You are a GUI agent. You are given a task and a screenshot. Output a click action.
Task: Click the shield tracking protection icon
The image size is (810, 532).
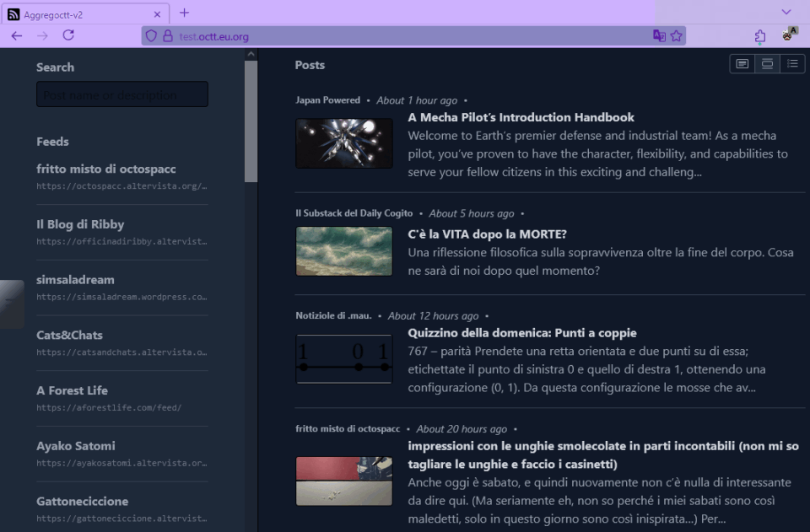pyautogui.click(x=152, y=36)
